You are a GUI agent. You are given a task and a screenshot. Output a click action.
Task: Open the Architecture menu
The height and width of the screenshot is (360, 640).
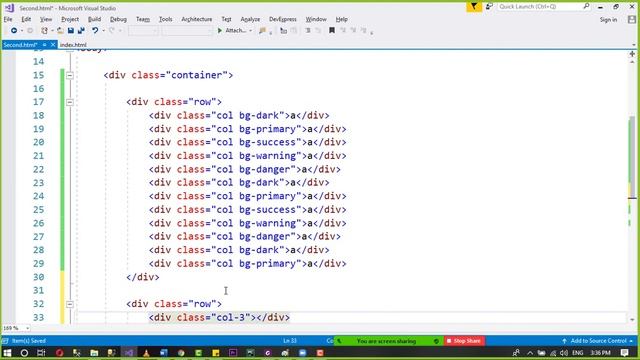197,19
